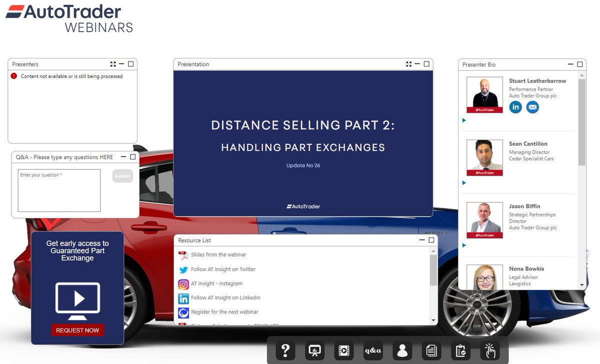Screen dimensions: 600x364
Task: Open the resource documents dock icon
Action: 431,350
